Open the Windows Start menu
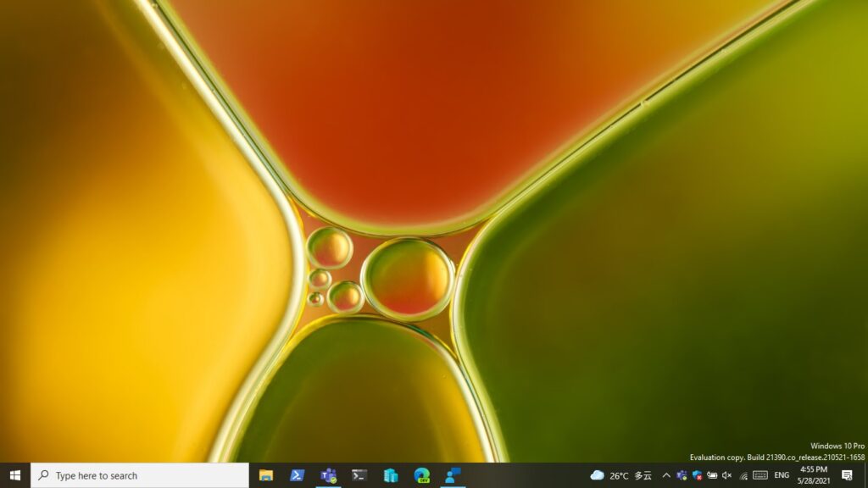Screen dimensions: 868x488 coord(14,475)
